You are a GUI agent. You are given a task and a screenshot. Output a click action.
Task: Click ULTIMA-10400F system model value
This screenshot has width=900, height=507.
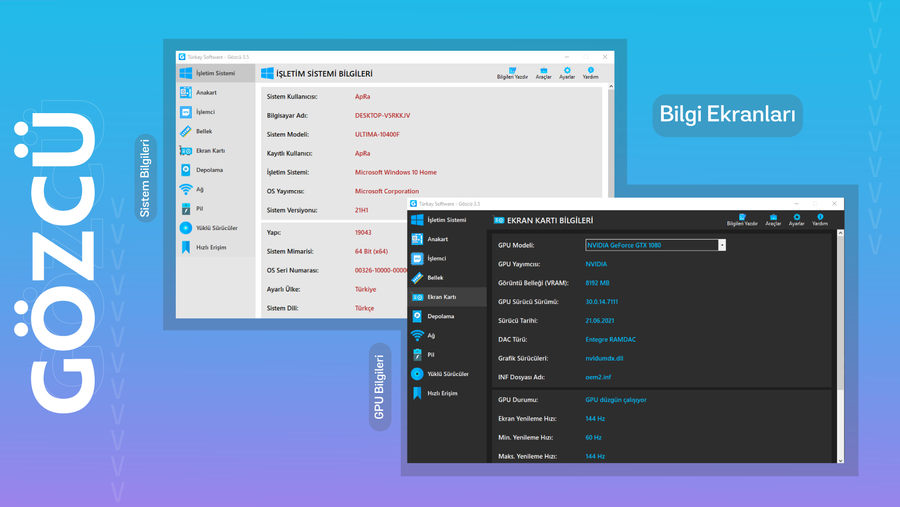tap(377, 134)
